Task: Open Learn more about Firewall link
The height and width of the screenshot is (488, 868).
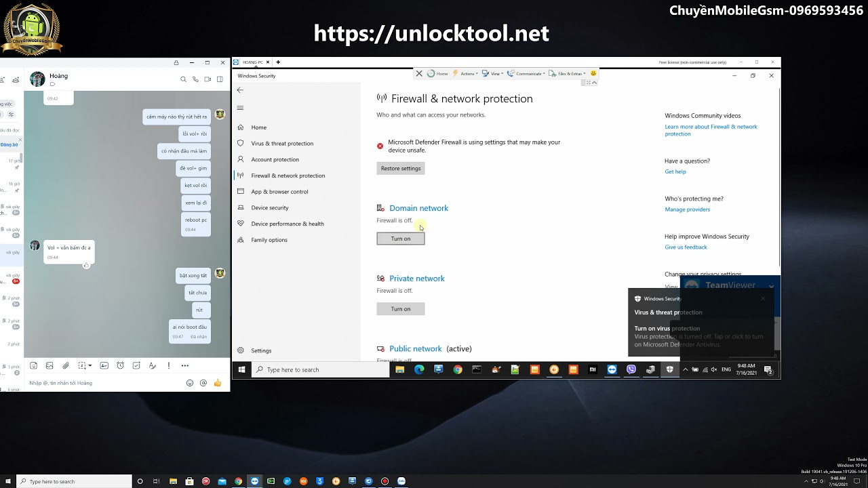Action: (x=711, y=130)
